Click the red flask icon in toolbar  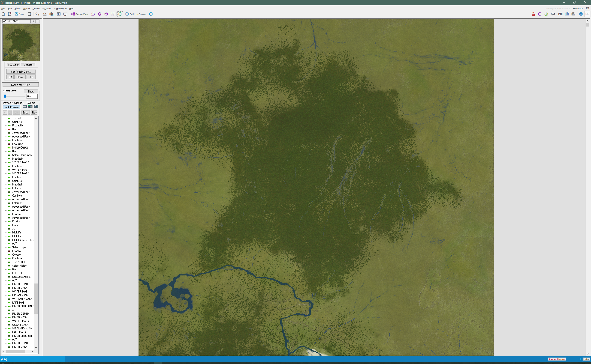(533, 14)
